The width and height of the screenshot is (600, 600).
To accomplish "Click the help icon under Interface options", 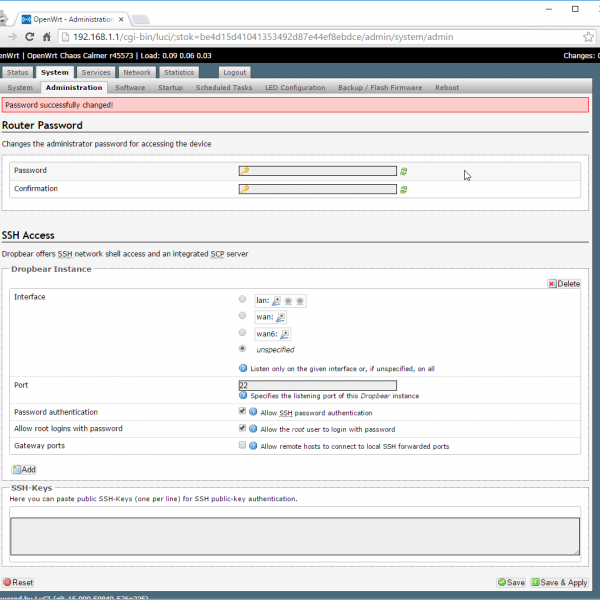I will (243, 368).
